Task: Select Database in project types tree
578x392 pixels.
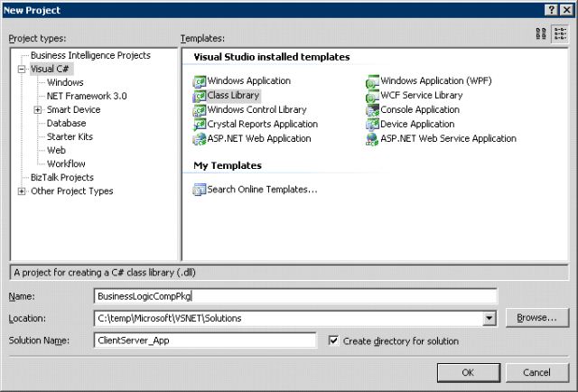Action: [x=66, y=124]
